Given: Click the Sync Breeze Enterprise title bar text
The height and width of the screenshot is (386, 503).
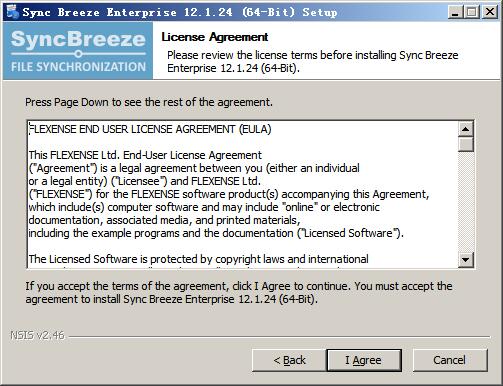Looking at the screenshot, I should pos(180,12).
